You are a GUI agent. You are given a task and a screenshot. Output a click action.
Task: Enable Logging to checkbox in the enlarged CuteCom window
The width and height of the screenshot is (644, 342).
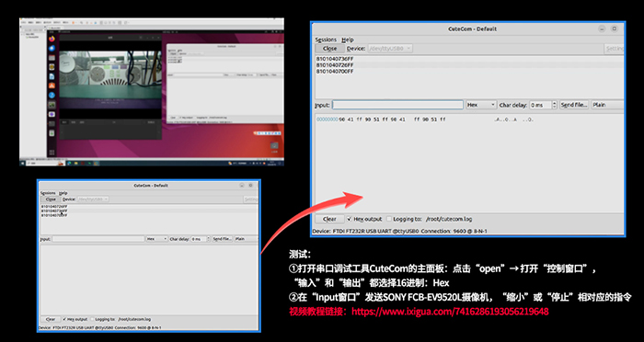click(389, 219)
